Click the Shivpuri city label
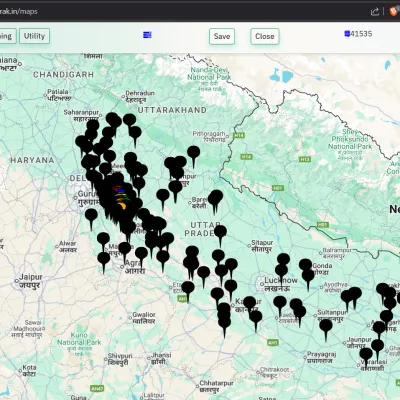 point(120,359)
